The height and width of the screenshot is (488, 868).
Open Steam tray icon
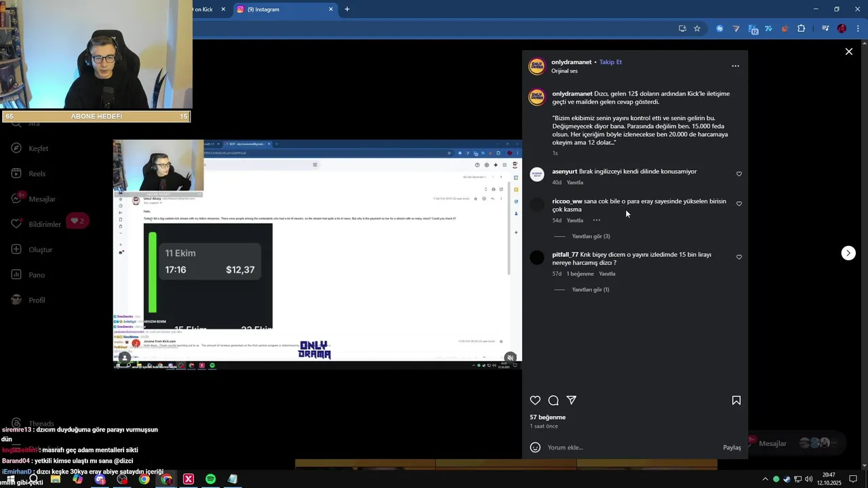tap(787, 479)
